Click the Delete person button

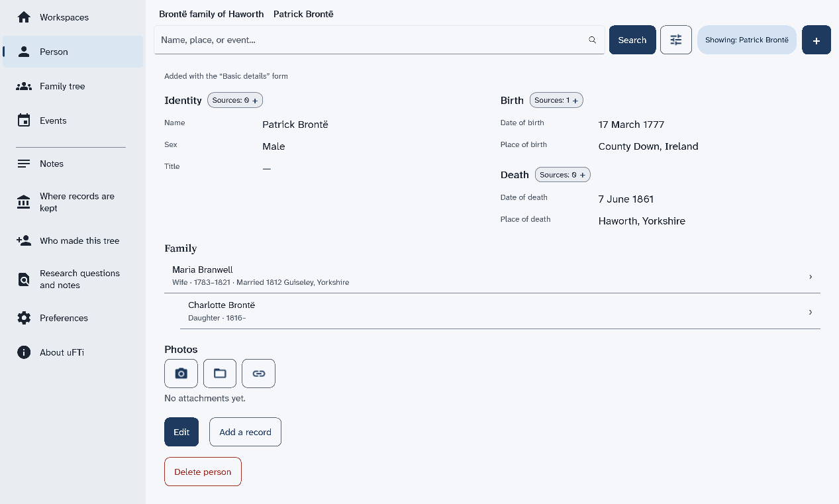tap(203, 472)
